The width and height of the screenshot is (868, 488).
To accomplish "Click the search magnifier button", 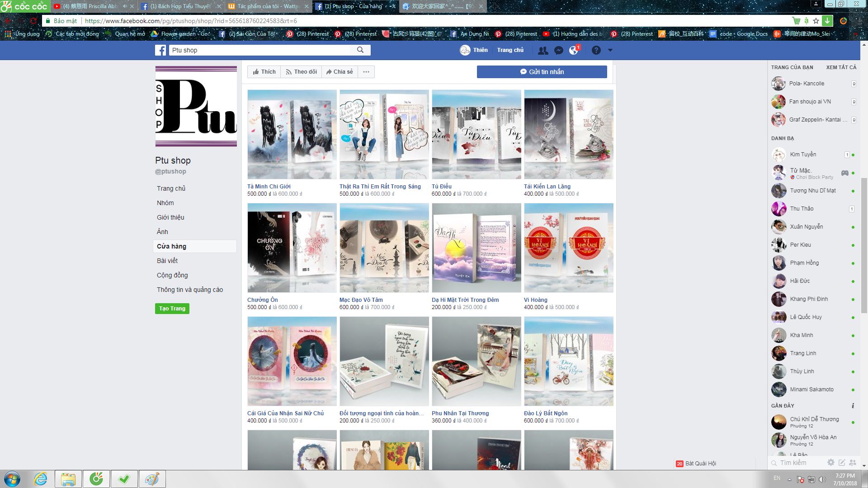I will coord(360,50).
